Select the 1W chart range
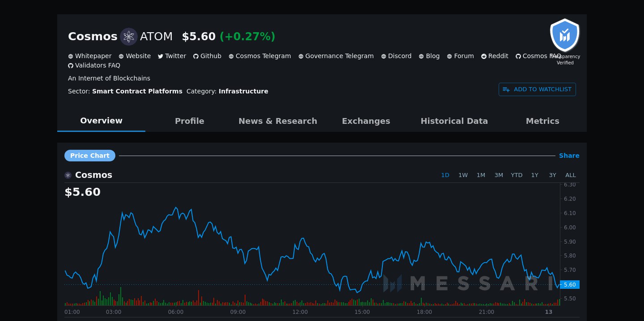644x321 pixels. coord(463,175)
